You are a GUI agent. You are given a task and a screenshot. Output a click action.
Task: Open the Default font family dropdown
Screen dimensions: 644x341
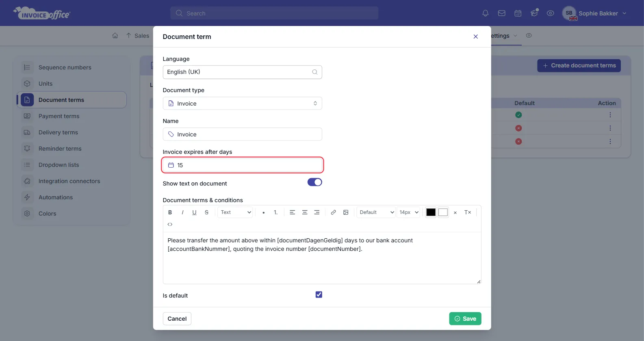376,212
